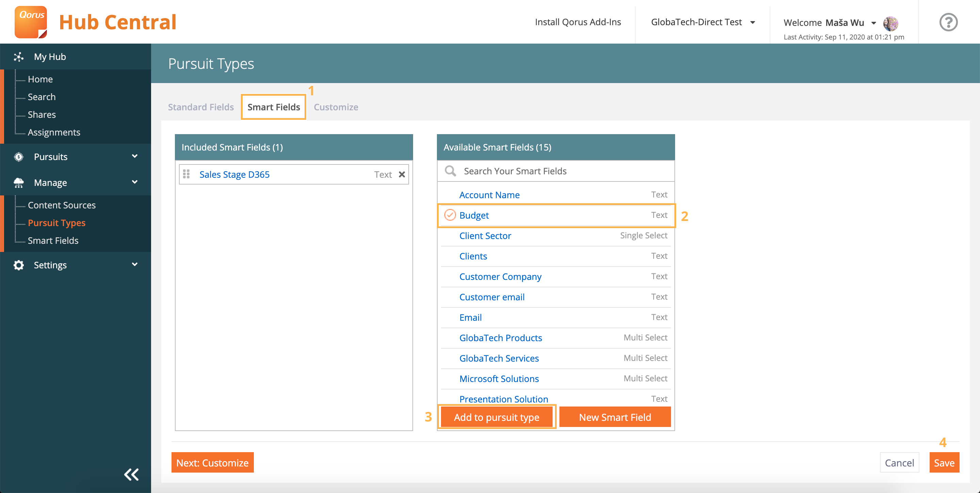Collapse sidebar with double-arrow icon
980x493 pixels.
131,474
